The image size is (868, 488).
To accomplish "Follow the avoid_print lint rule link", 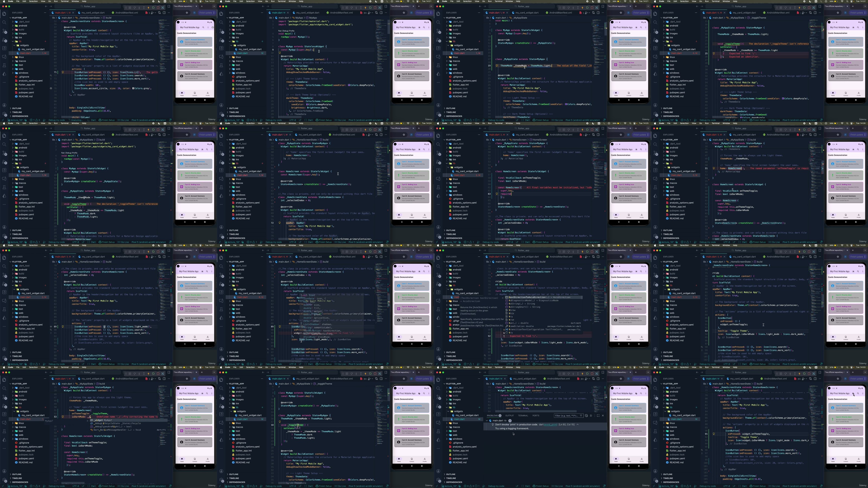I will [550, 425].
